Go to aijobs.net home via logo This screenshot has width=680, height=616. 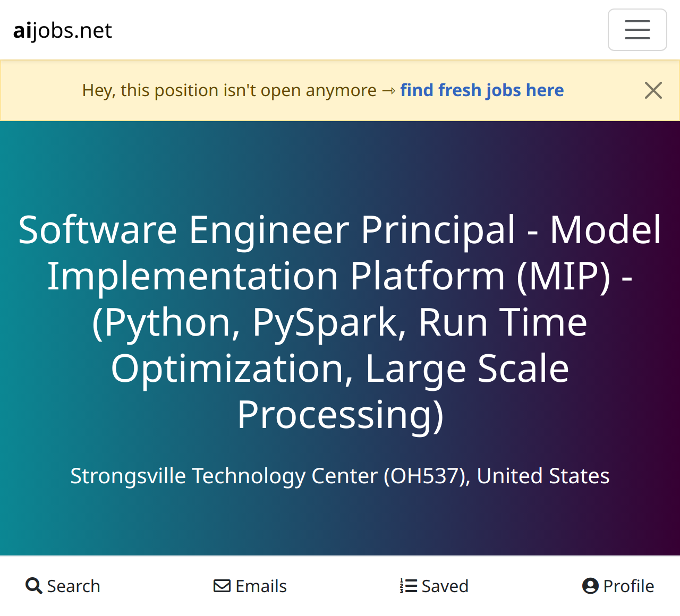[x=63, y=31]
